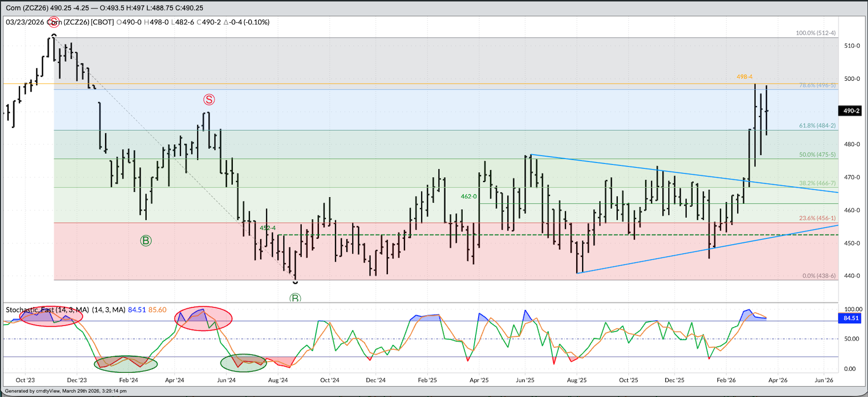The height and width of the screenshot is (397, 868).
Task: Select the 50.0% (475-5) Fibonacci level label
Action: coord(817,155)
